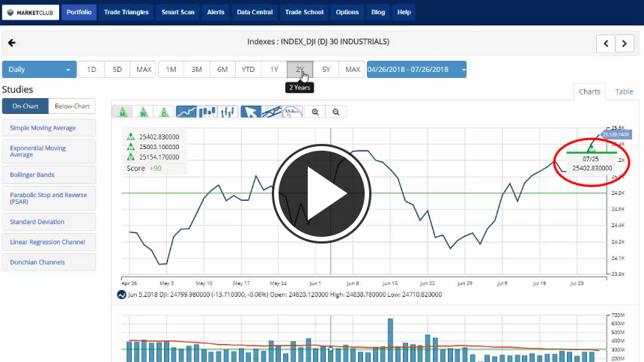This screenshot has width=644, height=362.
Task: Open the Daily interval dropdown
Action: point(39,70)
